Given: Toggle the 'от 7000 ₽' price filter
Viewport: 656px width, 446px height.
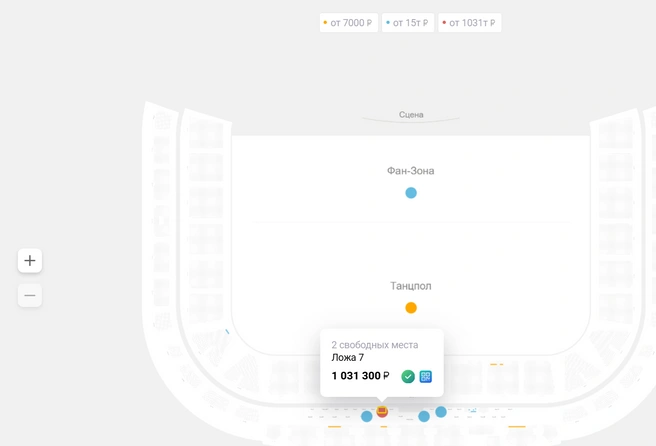Looking at the screenshot, I should 348,23.
